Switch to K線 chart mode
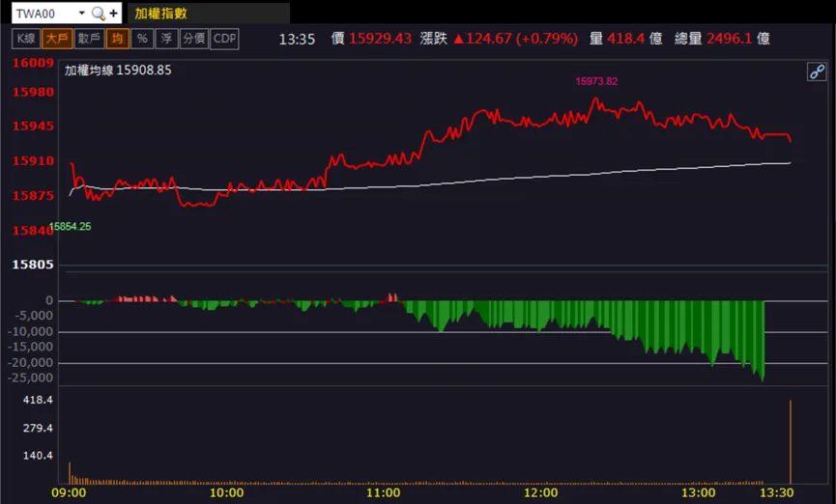The image size is (836, 504). (26, 39)
